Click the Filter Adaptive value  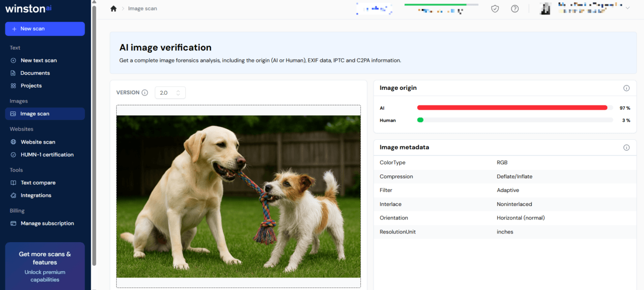pyautogui.click(x=508, y=190)
